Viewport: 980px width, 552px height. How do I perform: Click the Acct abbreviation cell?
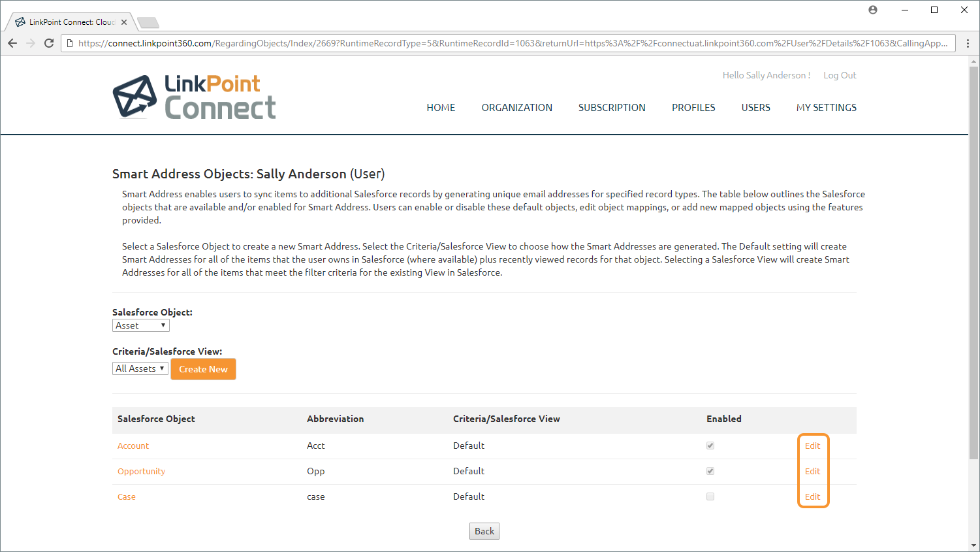pyautogui.click(x=316, y=446)
